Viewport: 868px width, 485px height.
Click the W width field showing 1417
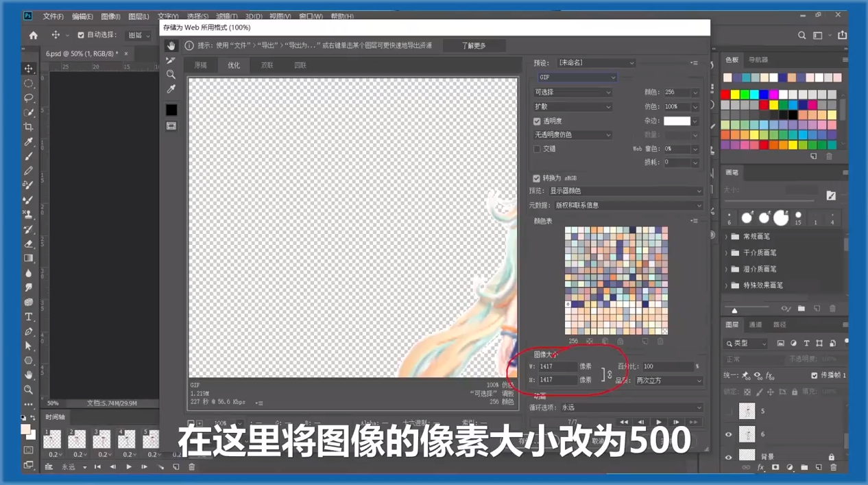point(557,367)
